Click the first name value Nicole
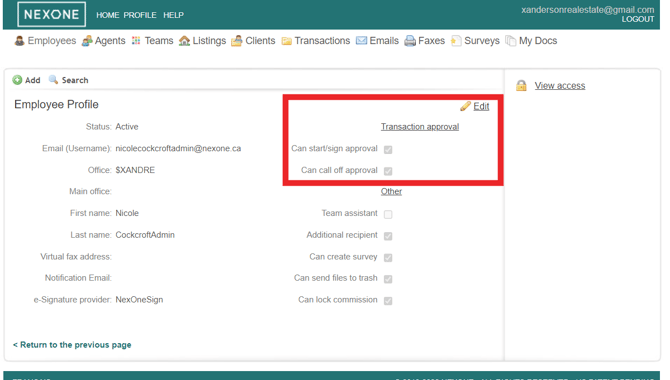The height and width of the screenshot is (380, 670). [x=127, y=213]
